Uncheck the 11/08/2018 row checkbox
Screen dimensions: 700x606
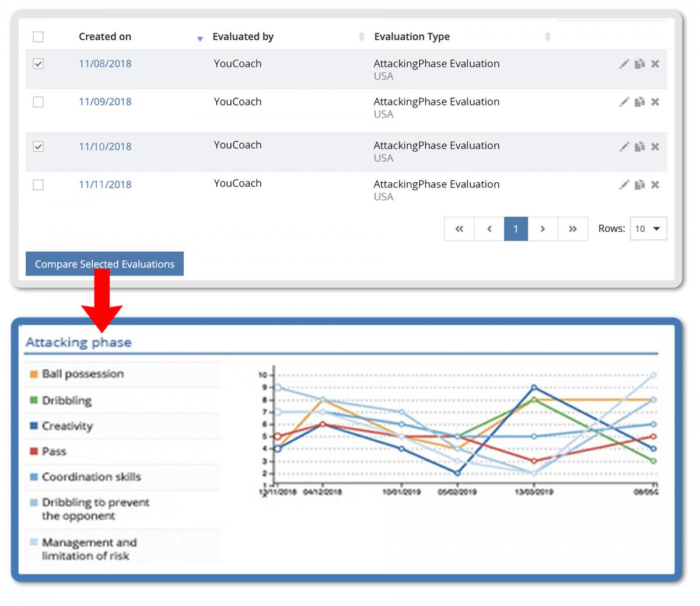[x=38, y=64]
